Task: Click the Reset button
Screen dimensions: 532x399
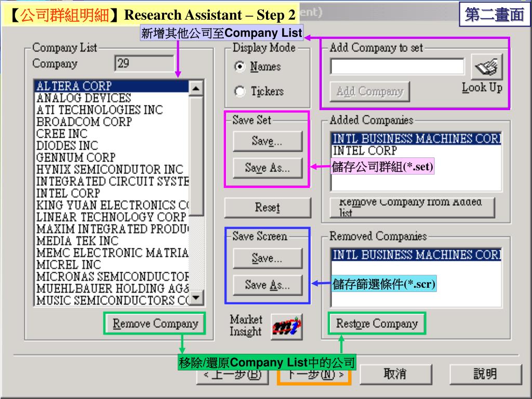Action: click(268, 207)
